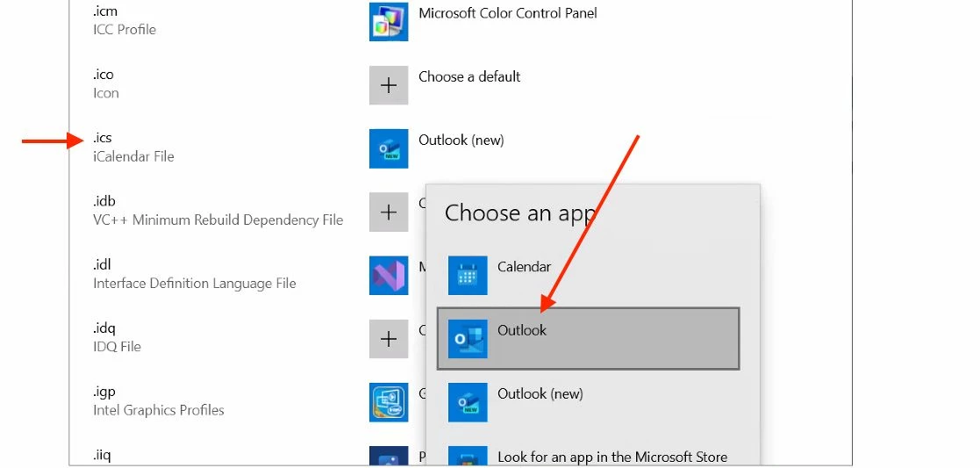Viewport: 980px width, 468px height.
Task: Click the plus icon for .idb file type
Action: [389, 212]
